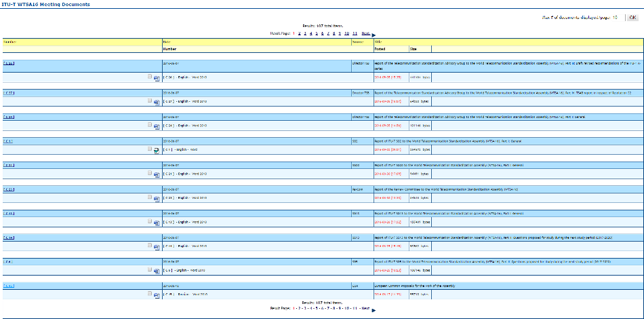
Task: Open Word file icon for C 13
Action: pos(157,222)
